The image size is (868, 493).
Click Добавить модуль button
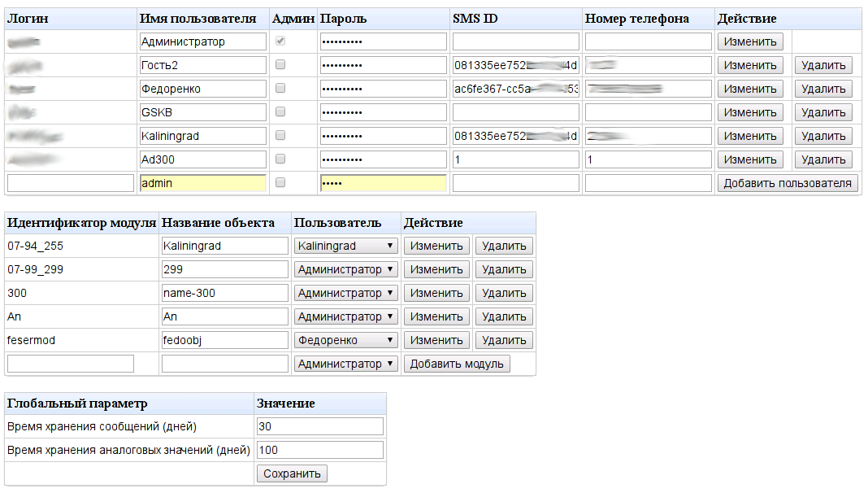click(457, 364)
